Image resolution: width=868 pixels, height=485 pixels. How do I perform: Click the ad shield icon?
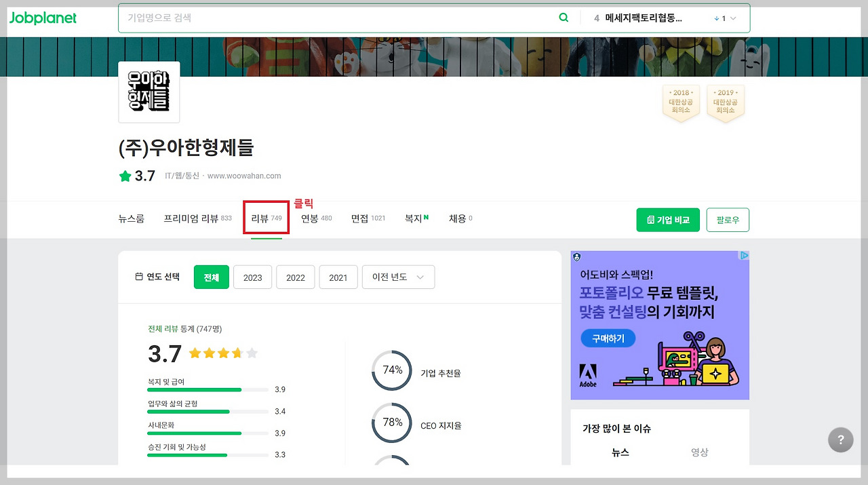click(x=576, y=256)
